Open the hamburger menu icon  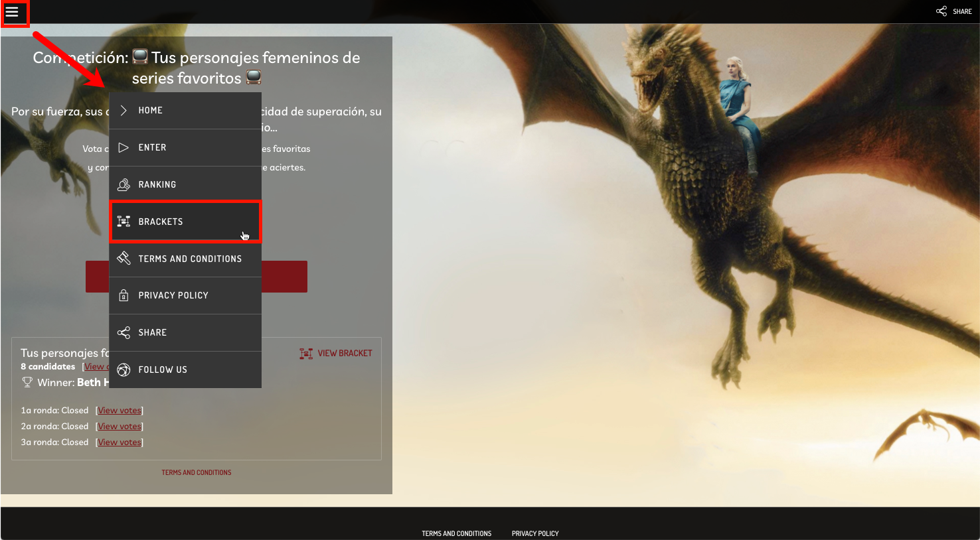(x=12, y=12)
